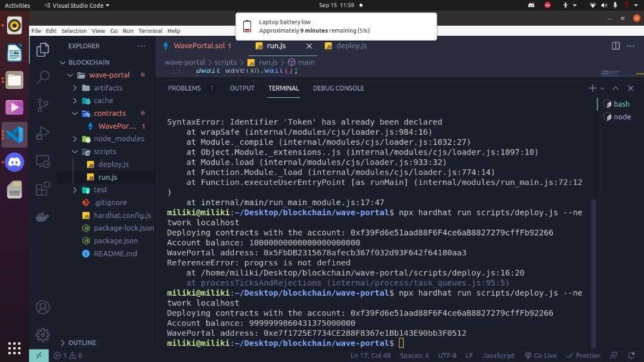Switch to the PROBLEMS panel tab
Image resolution: width=644 pixels, height=362 pixels.
(184, 88)
